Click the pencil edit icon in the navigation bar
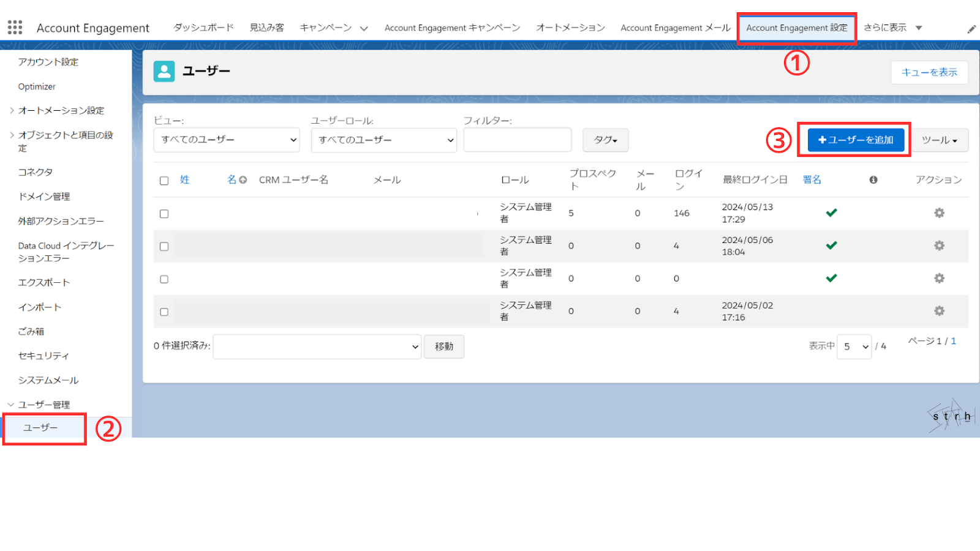Screen dimensions: 980x551 tap(972, 28)
